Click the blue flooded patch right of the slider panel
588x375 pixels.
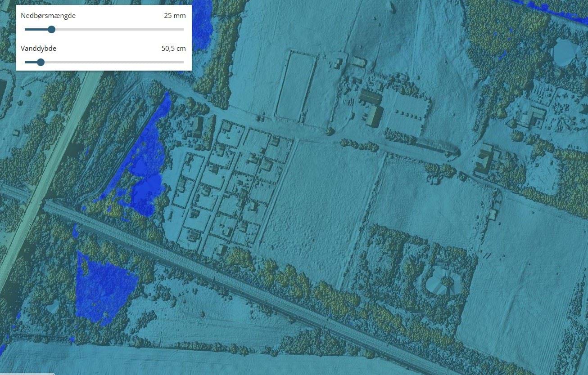(203, 22)
